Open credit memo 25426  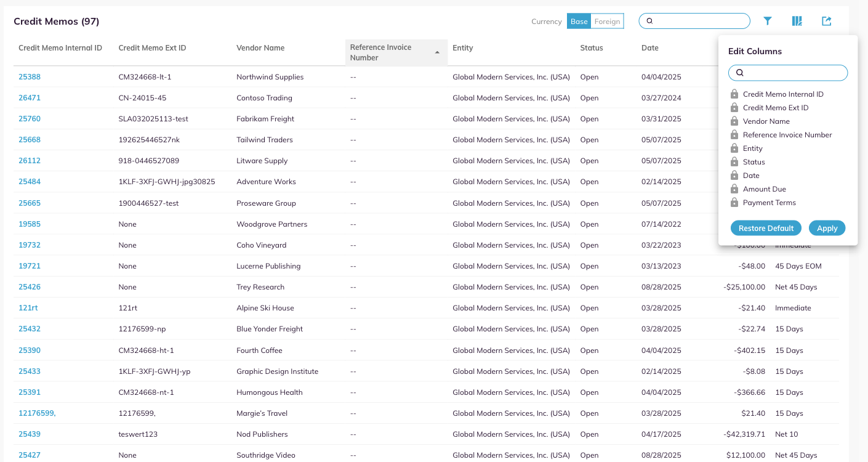click(x=30, y=287)
